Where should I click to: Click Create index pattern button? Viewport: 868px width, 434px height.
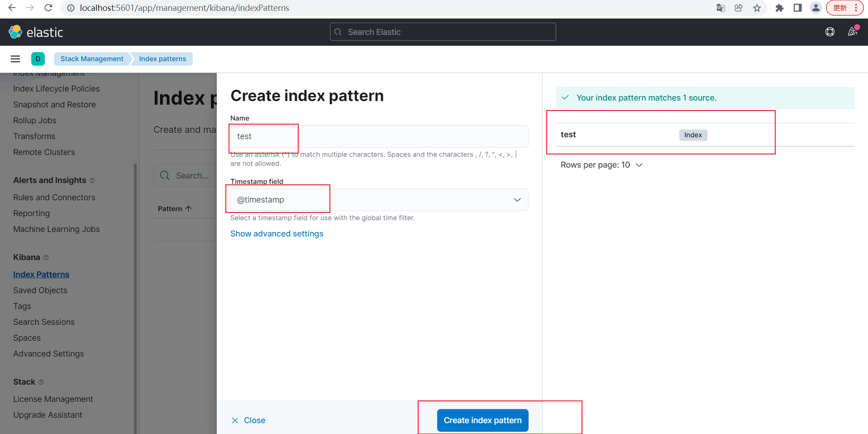tap(482, 420)
